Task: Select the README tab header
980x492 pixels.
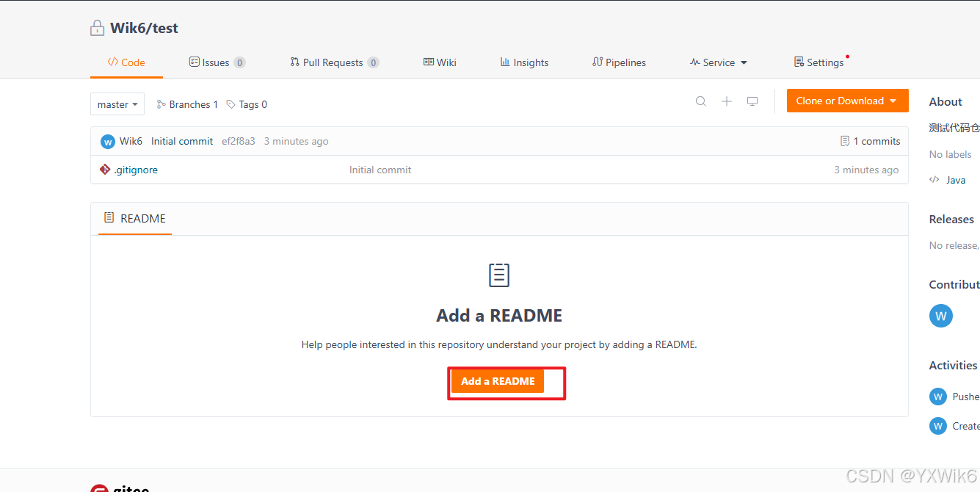Action: 135,218
